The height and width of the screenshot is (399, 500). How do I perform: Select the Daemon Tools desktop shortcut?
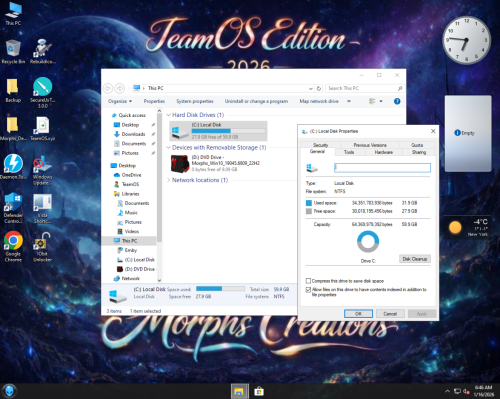pos(13,167)
